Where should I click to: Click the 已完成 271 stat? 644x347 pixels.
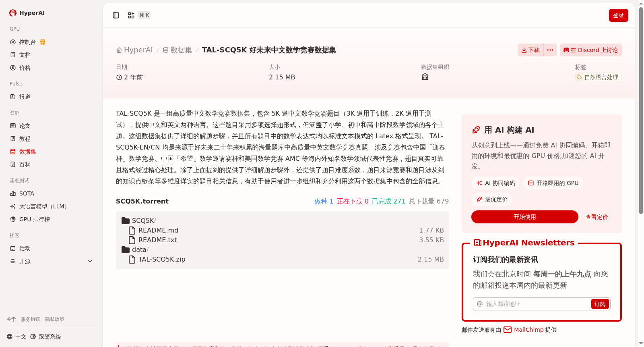[x=388, y=201]
